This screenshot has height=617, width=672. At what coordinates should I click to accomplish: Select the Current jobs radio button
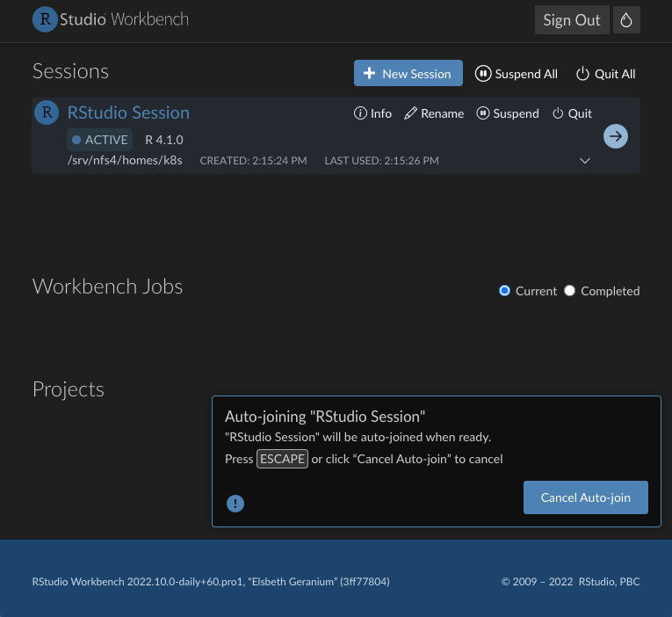[504, 291]
